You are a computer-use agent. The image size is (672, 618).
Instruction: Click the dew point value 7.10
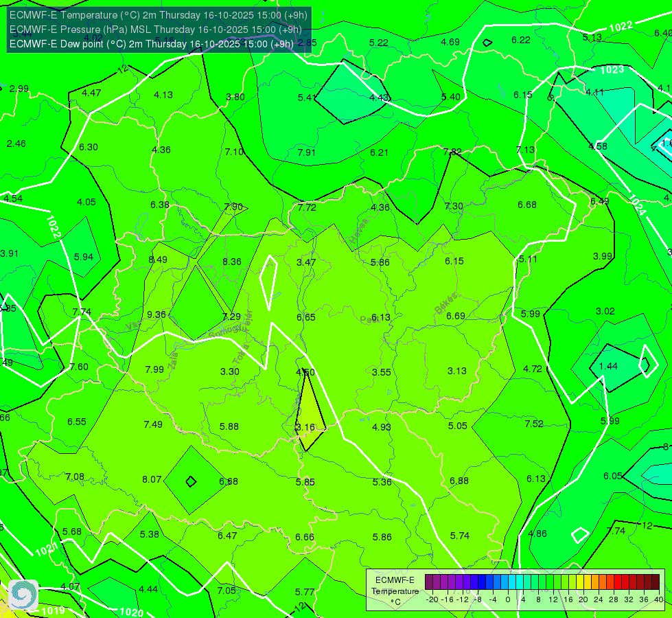click(235, 151)
